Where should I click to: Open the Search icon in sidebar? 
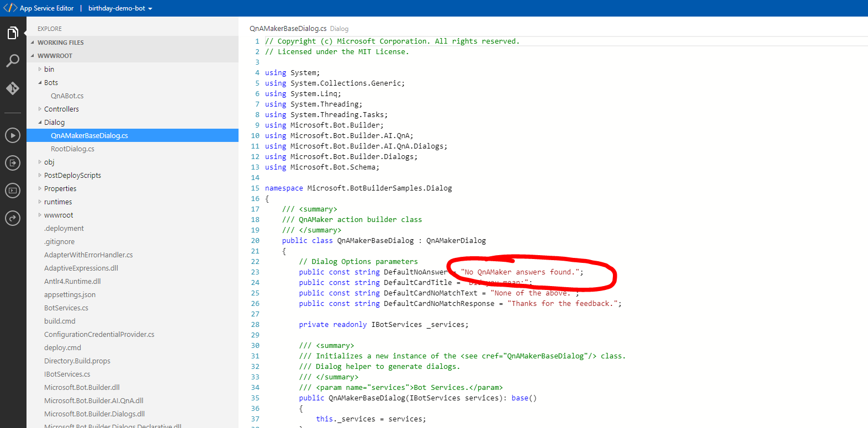tap(13, 61)
